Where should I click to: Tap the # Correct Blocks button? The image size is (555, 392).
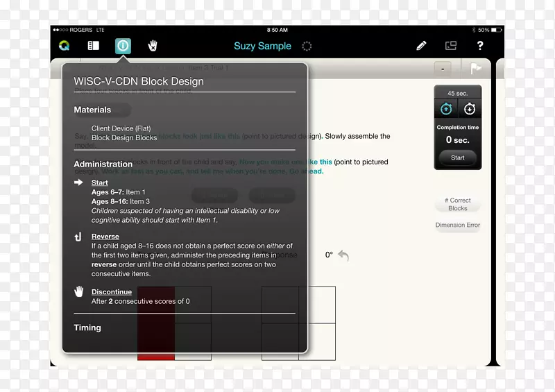point(458,204)
